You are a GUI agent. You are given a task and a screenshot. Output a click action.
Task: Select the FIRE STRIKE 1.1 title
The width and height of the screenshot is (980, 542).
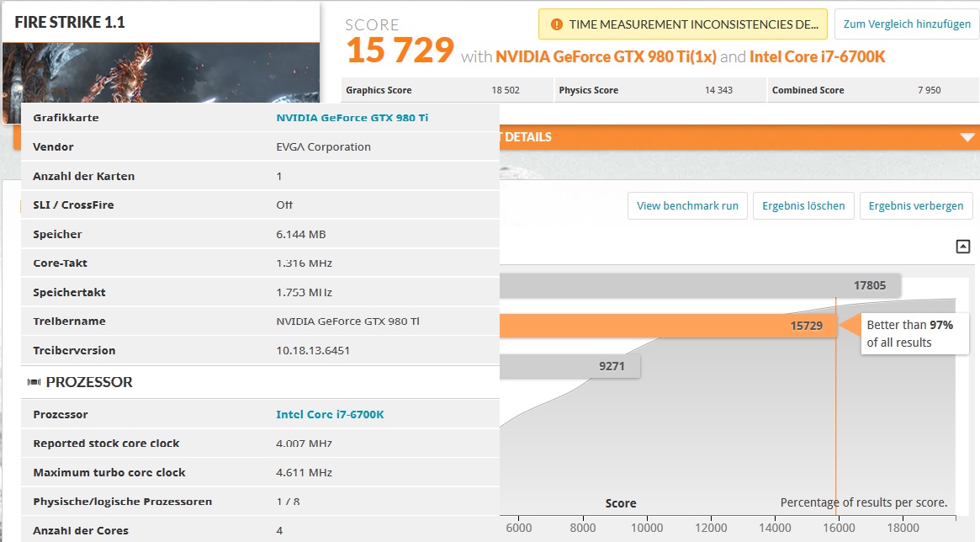[x=70, y=23]
